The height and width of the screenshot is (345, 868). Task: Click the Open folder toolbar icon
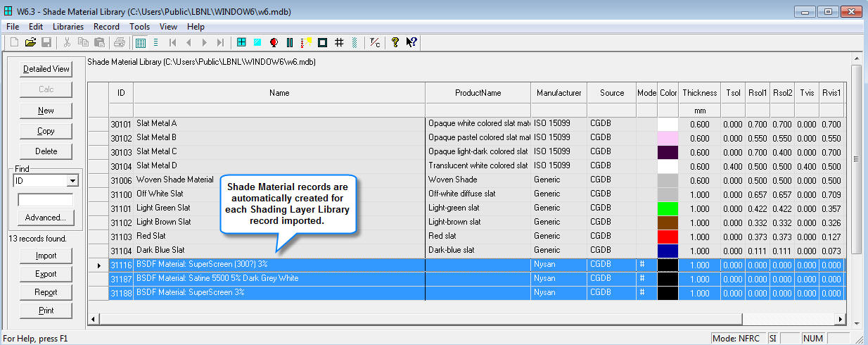pyautogui.click(x=30, y=42)
